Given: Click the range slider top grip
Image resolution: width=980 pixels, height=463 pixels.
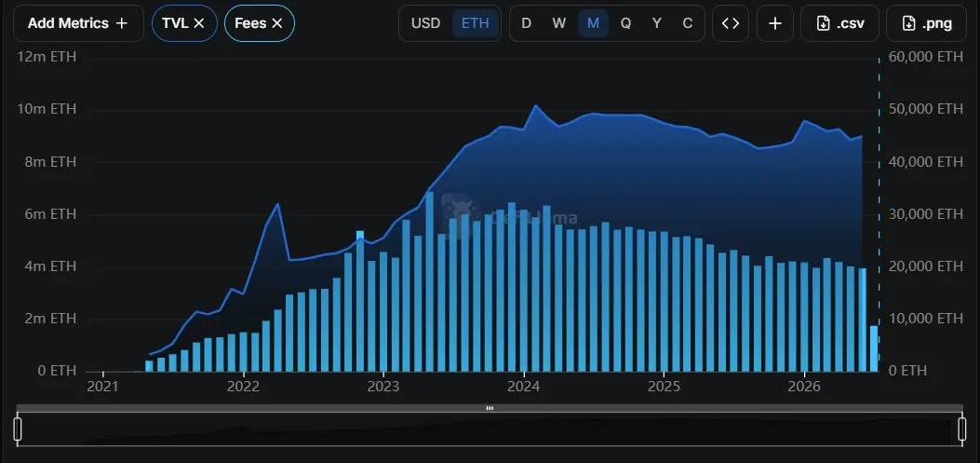Looking at the screenshot, I should coord(490,408).
